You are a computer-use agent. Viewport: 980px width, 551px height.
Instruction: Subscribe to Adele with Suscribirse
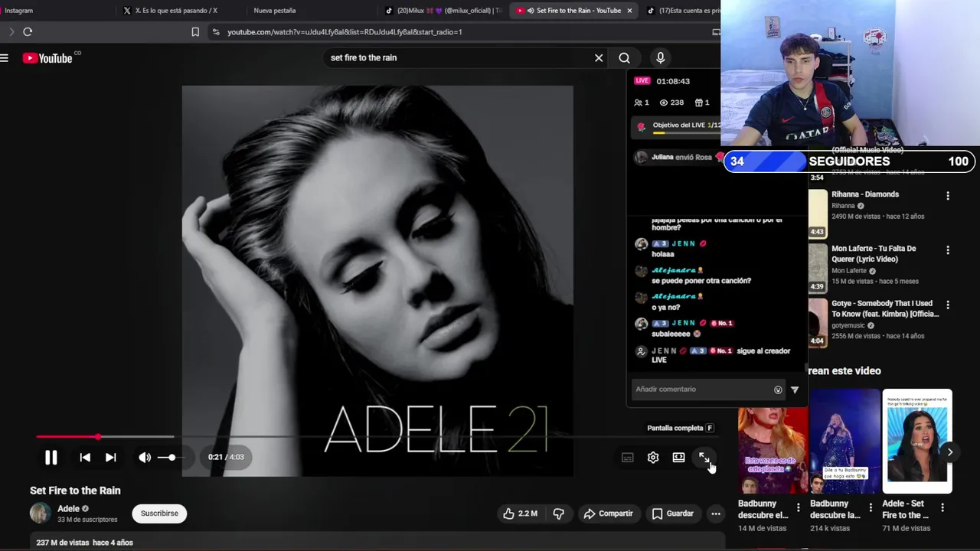[159, 514]
